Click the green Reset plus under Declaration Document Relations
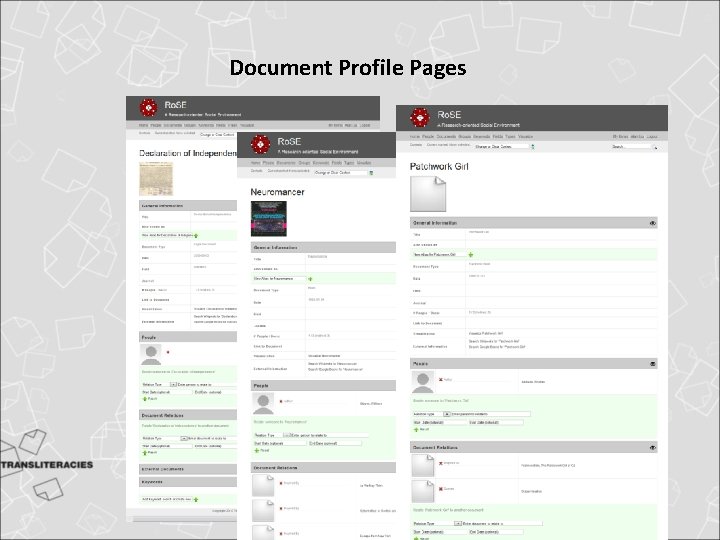This screenshot has width=720, height=540. click(x=145, y=453)
